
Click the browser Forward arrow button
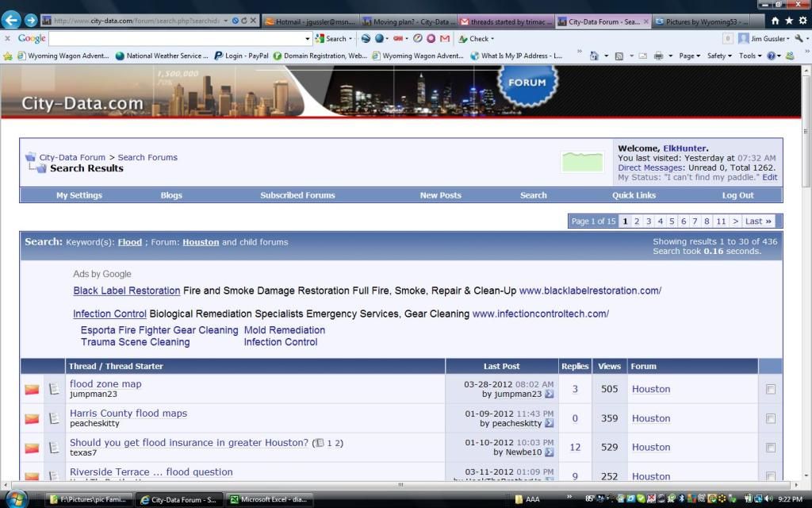click(x=31, y=20)
